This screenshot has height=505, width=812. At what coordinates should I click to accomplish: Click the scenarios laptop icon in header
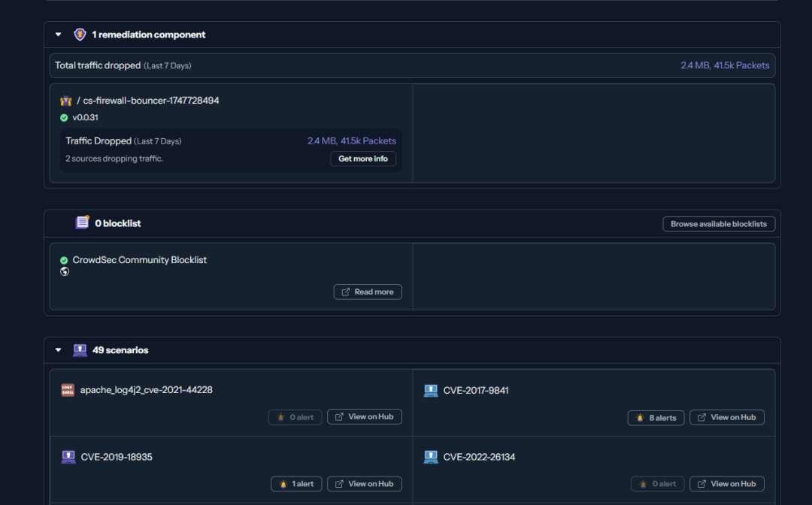pos(80,350)
